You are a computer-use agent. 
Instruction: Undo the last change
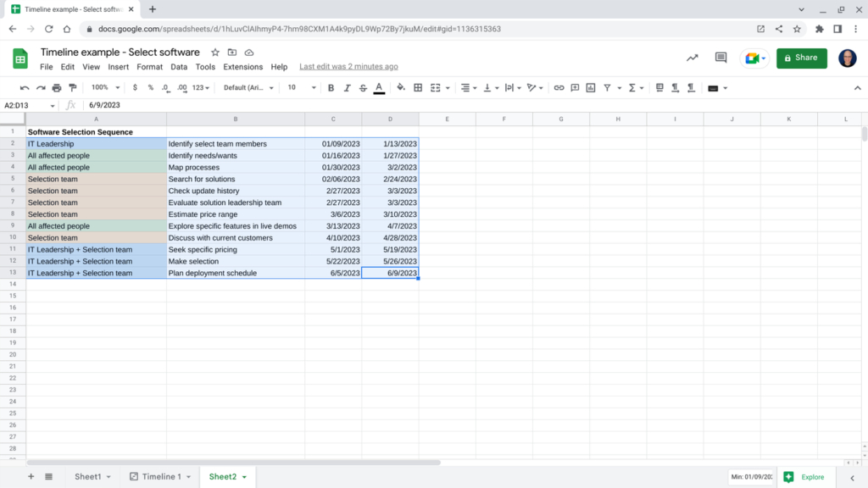[x=23, y=87]
